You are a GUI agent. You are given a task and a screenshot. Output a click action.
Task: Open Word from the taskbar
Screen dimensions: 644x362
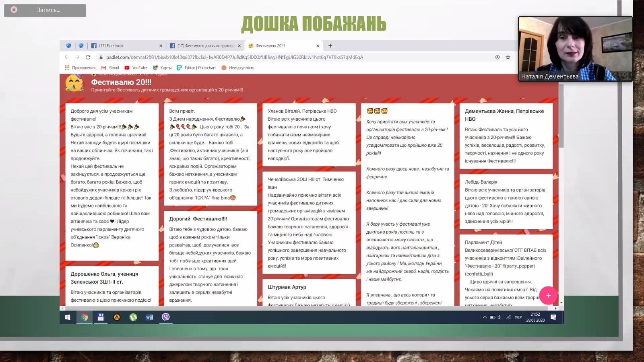coord(149,317)
